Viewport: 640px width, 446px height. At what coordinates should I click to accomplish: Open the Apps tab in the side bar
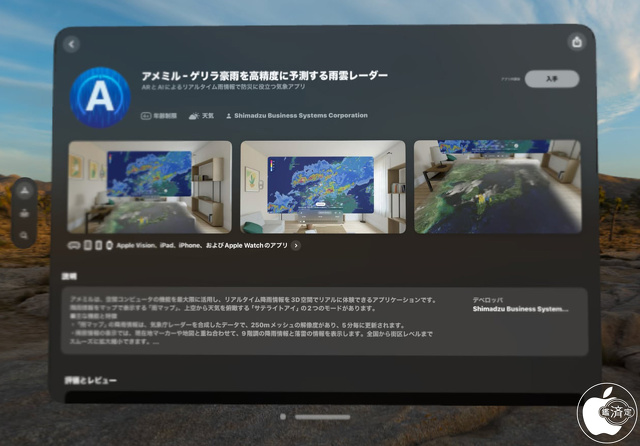[x=24, y=191]
